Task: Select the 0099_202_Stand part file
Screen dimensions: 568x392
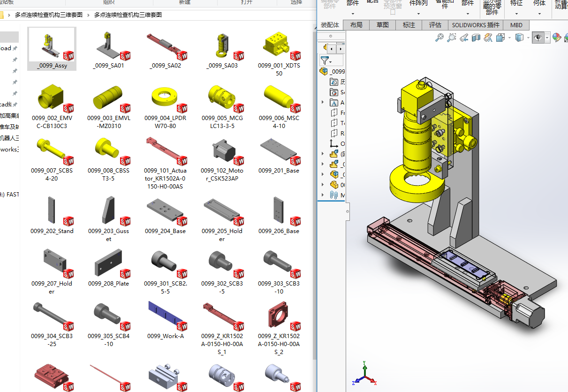Action: (x=52, y=215)
